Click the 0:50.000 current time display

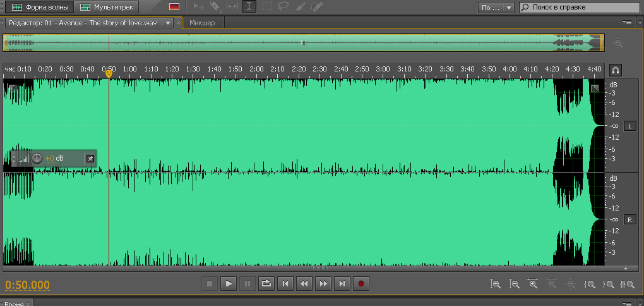point(28,285)
